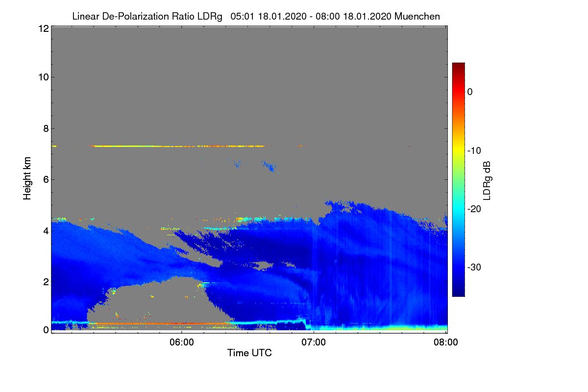Click the height axis value 2
This screenshot has height=392, width=588.
(x=45, y=281)
